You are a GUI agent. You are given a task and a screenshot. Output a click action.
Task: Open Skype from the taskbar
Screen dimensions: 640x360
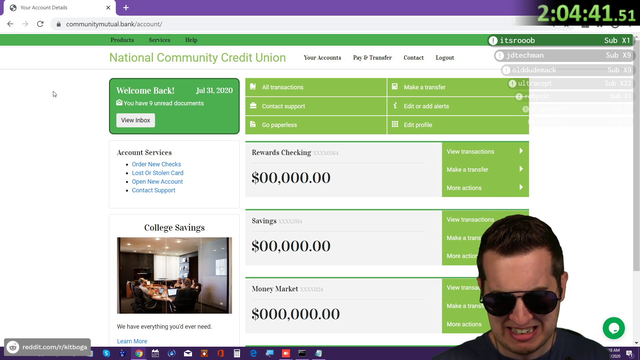click(x=107, y=353)
